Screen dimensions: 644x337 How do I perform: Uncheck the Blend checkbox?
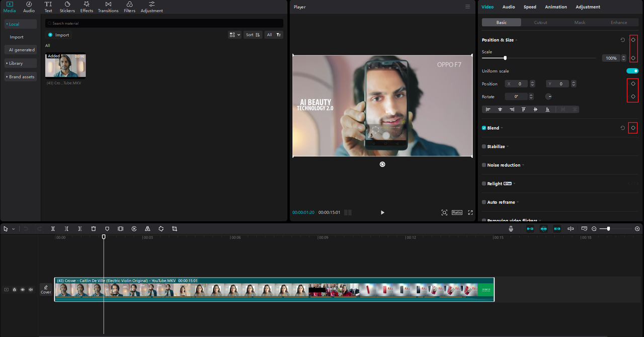(x=484, y=128)
